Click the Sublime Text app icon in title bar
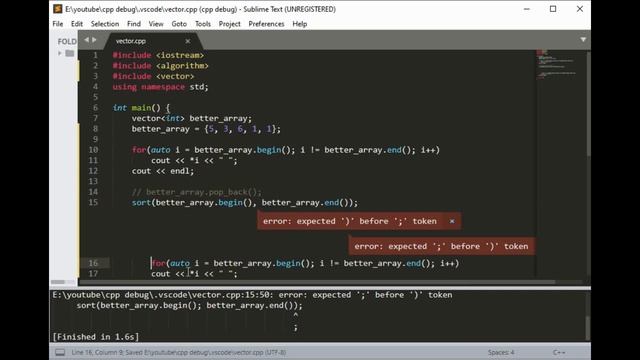Image resolution: width=640 pixels, height=360 pixels. (58, 9)
